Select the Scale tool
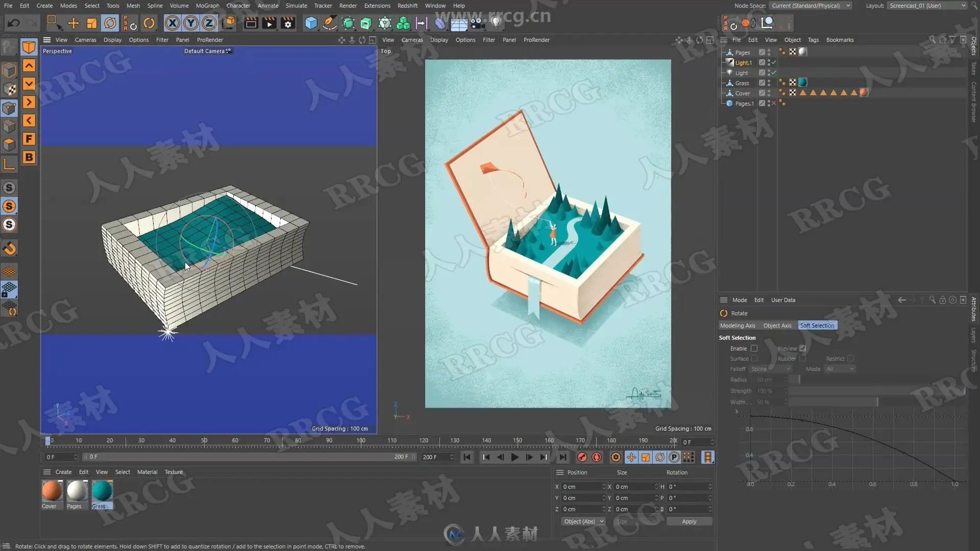Image resolution: width=980 pixels, height=551 pixels. click(x=92, y=23)
